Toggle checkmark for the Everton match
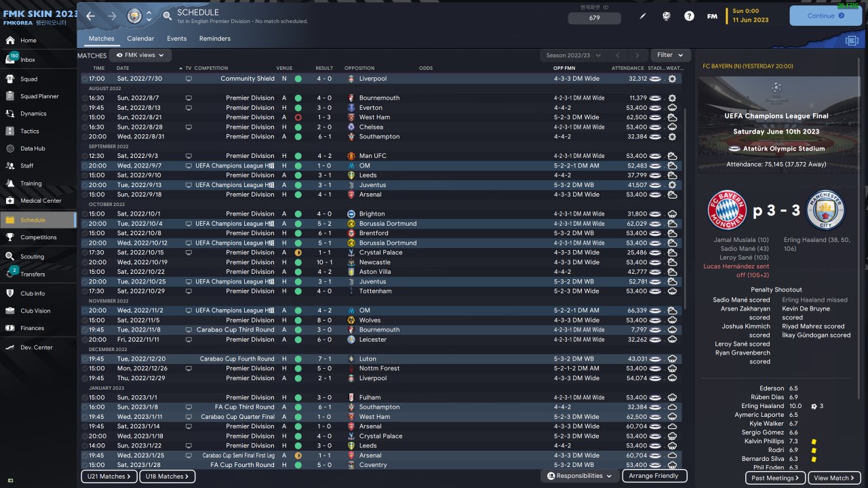Screen dimensions: 868x488 tap(85, 108)
